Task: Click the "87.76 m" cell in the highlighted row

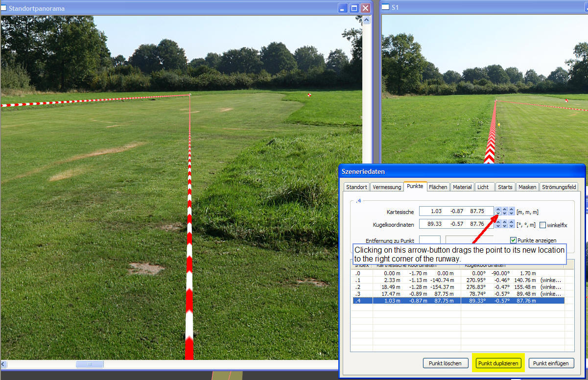Action: pyautogui.click(x=526, y=301)
